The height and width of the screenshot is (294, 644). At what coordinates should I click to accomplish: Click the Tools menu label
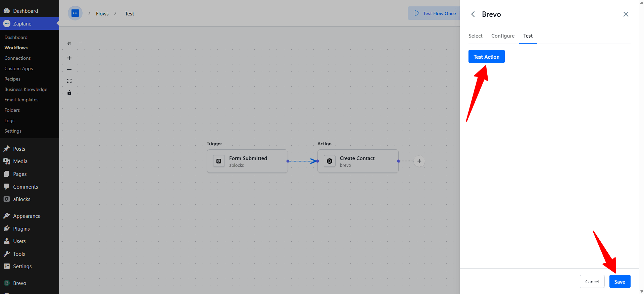click(x=19, y=254)
